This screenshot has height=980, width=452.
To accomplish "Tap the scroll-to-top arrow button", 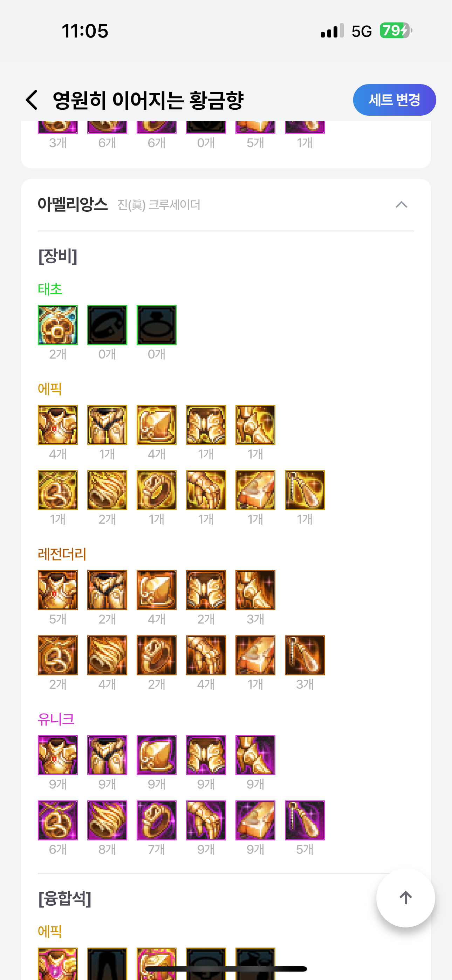I will click(406, 898).
